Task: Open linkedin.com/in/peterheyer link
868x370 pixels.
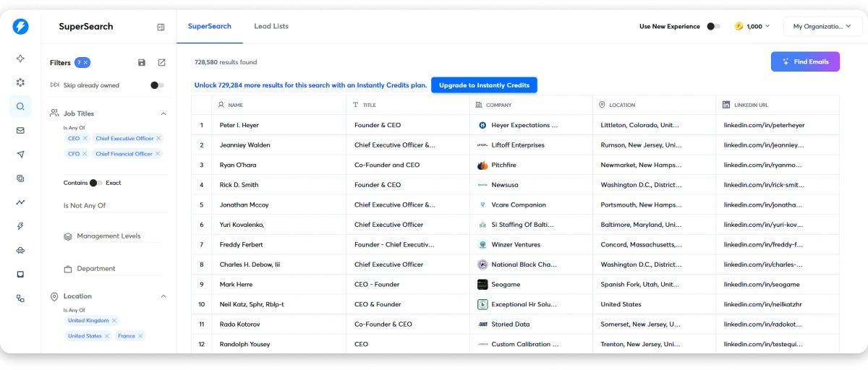Action: click(764, 125)
